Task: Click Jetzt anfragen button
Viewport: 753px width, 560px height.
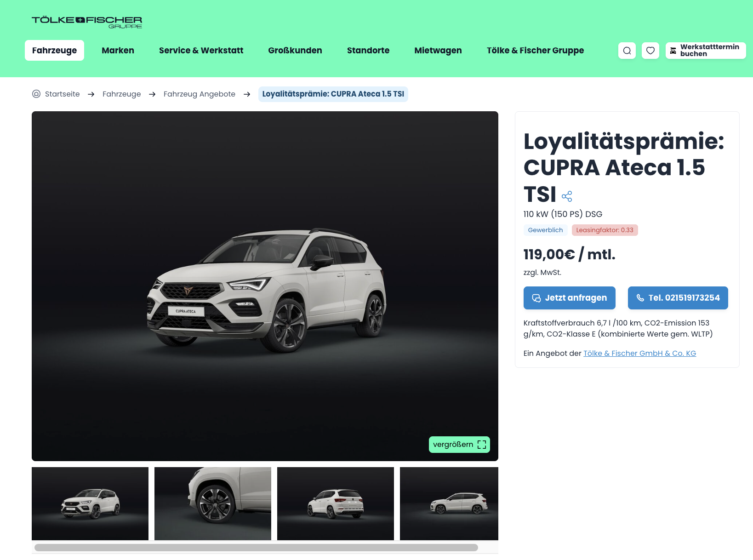Action: point(570,298)
